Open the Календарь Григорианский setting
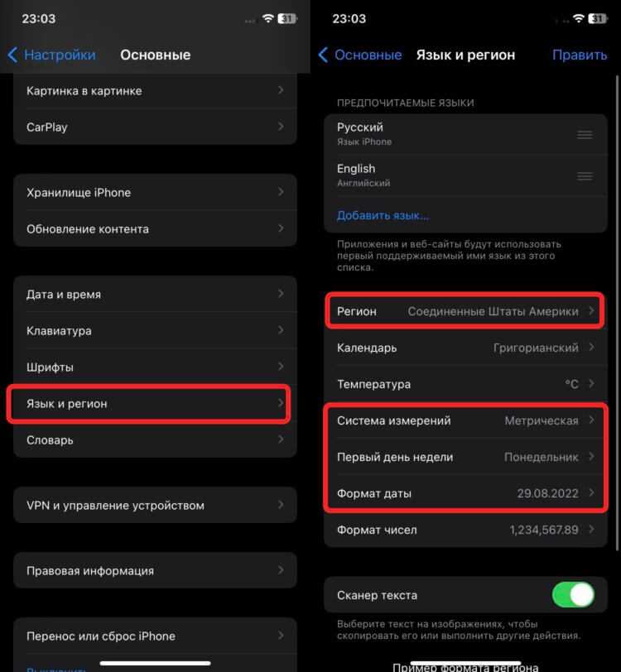This screenshot has width=621, height=672. coord(465,348)
